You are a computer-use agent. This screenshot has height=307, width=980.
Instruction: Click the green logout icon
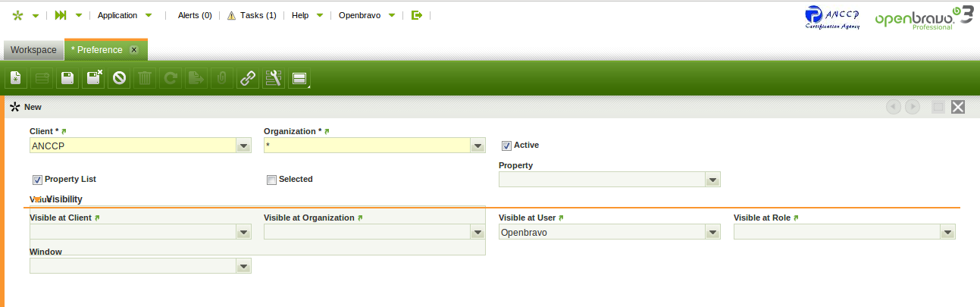pos(416,15)
